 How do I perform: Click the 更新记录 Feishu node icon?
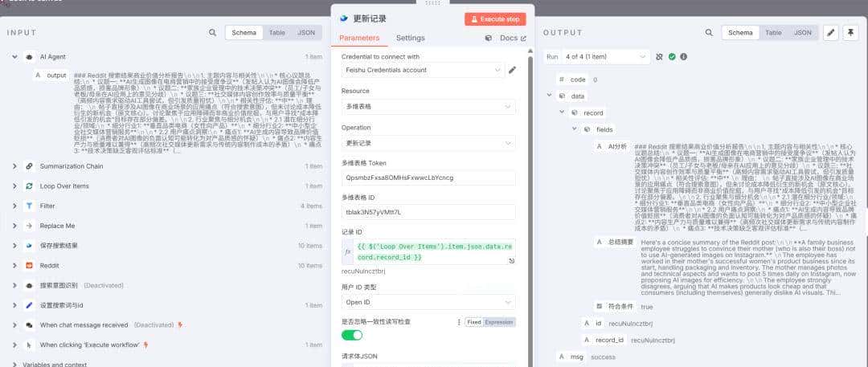[344, 18]
